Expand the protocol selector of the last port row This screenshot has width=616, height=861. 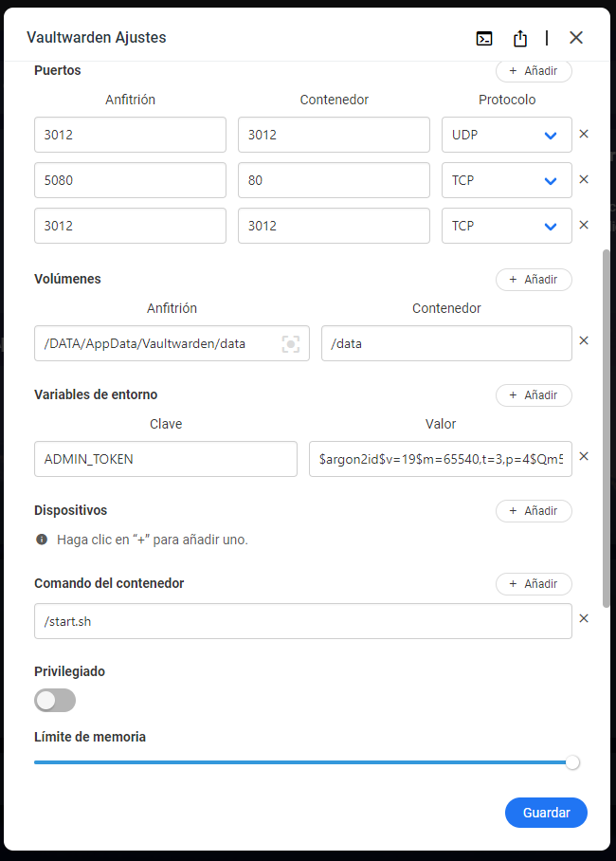pyautogui.click(x=506, y=225)
